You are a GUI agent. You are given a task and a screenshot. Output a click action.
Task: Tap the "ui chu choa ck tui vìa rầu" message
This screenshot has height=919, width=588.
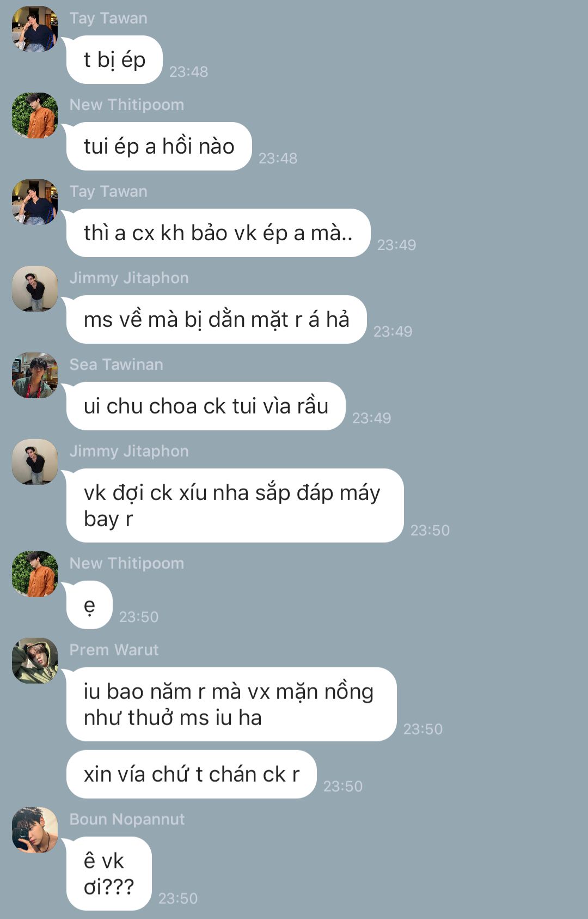pyautogui.click(x=206, y=406)
